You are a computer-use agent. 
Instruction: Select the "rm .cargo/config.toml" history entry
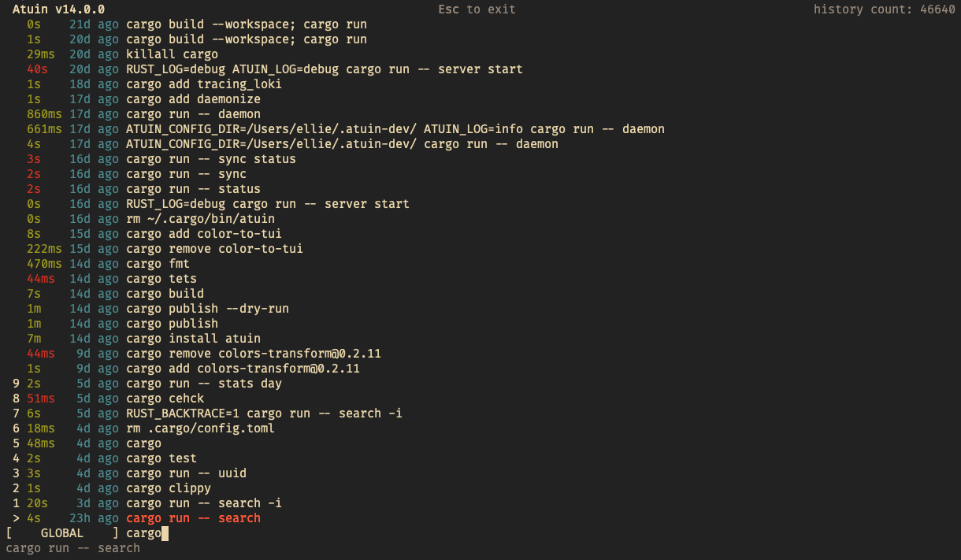tap(200, 428)
